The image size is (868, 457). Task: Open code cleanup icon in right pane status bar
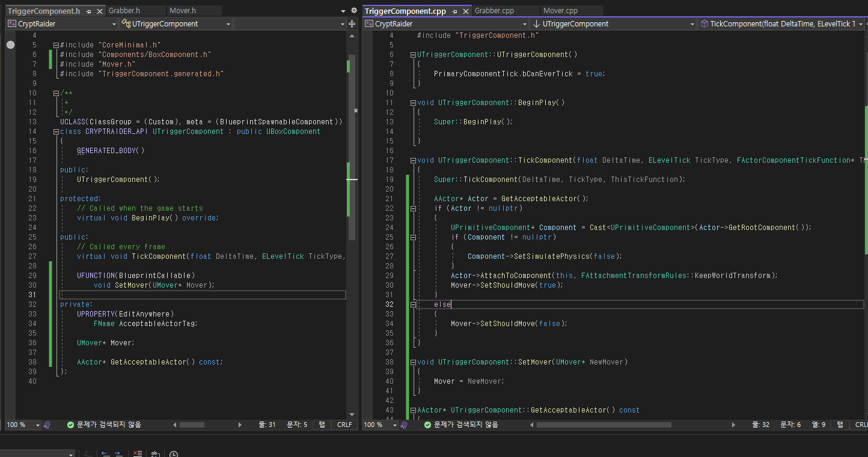[404, 425]
